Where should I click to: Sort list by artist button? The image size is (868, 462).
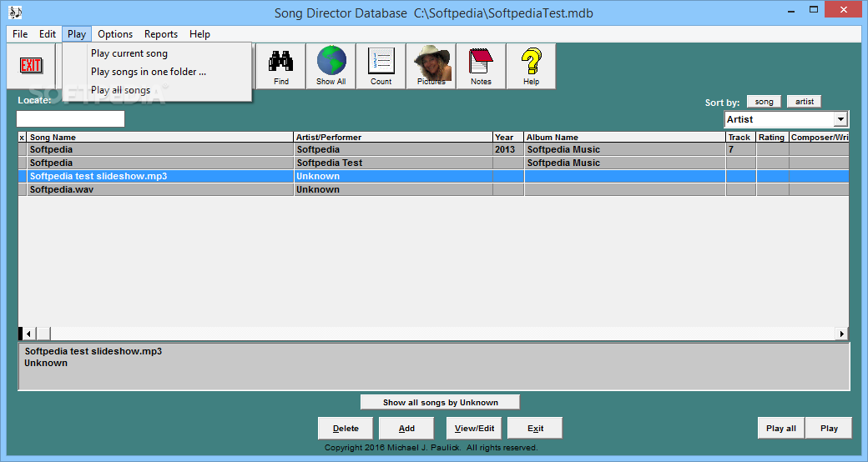click(805, 101)
